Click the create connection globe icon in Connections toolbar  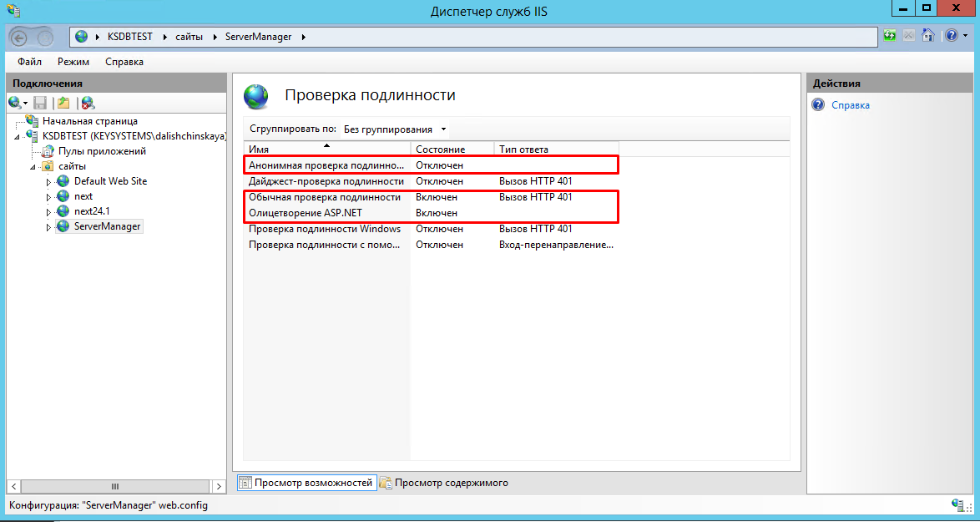point(15,103)
